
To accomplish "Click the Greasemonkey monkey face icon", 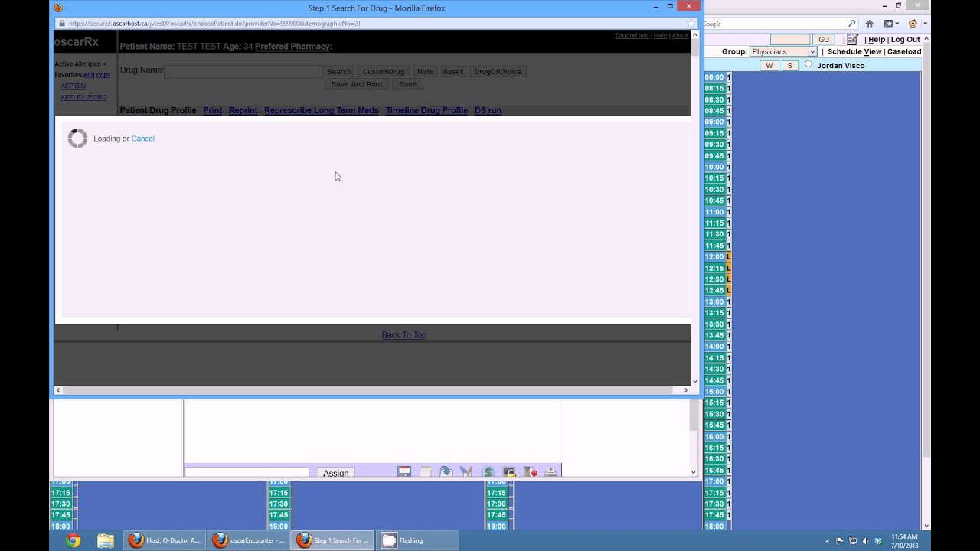I will 913,24.
